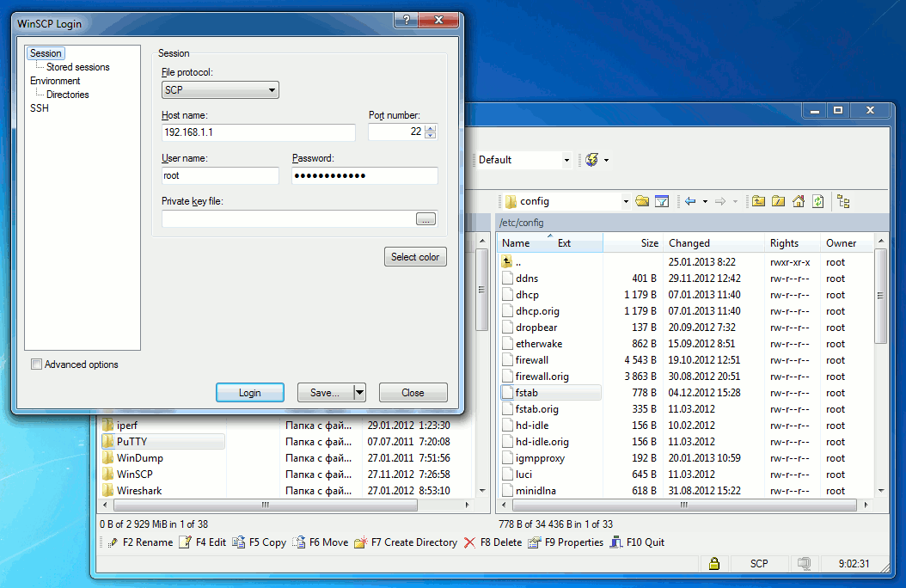Screen dimensions: 906x588
Task: Open the File protocol SCP dropdown
Action: 220,89
